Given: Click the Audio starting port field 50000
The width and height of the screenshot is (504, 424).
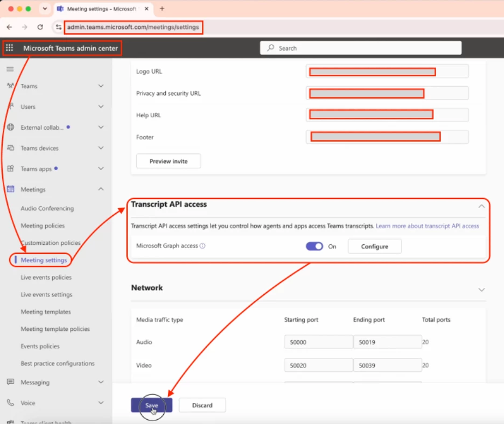Looking at the screenshot, I should [x=319, y=342].
